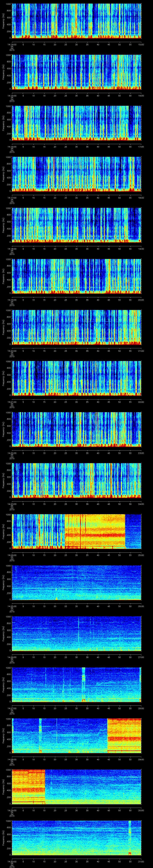
Task: Click the quiet blue spectrogram starting at 14:25:00
Action: pos(77,582)
